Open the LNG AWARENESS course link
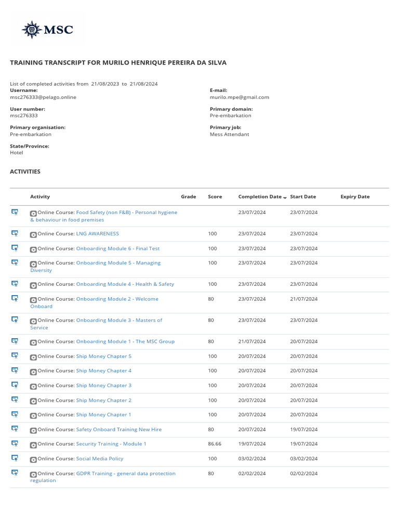399x532 pixels. coord(97,233)
